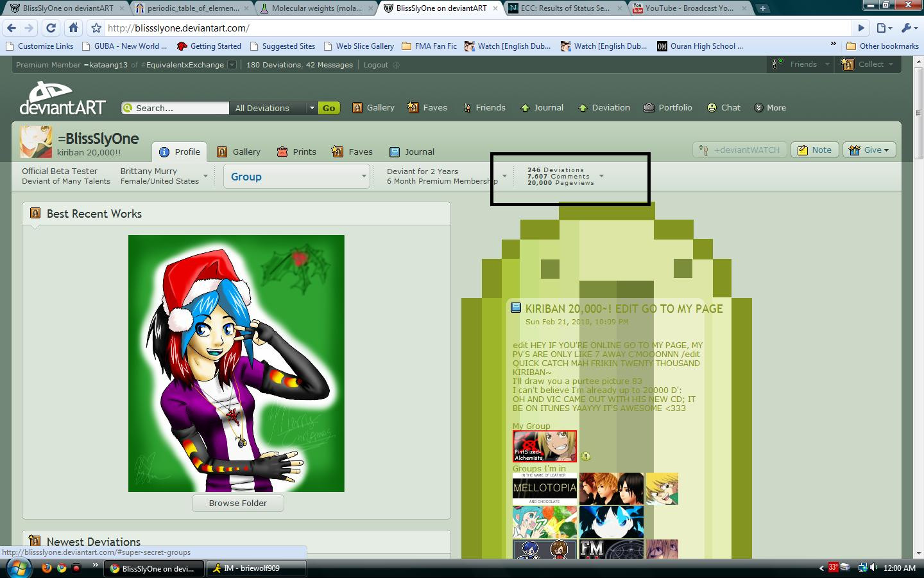Click the volume icon in system tray

pyautogui.click(x=873, y=568)
